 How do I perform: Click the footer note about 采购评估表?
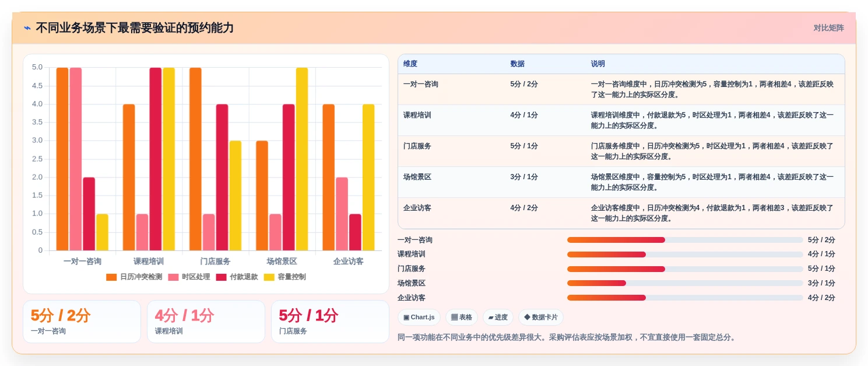567,337
